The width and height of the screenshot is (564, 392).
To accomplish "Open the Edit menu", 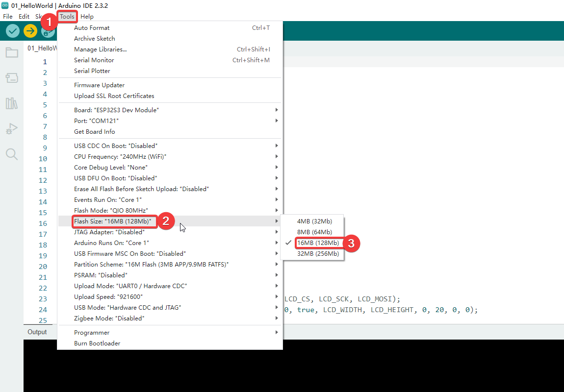I will click(x=24, y=16).
